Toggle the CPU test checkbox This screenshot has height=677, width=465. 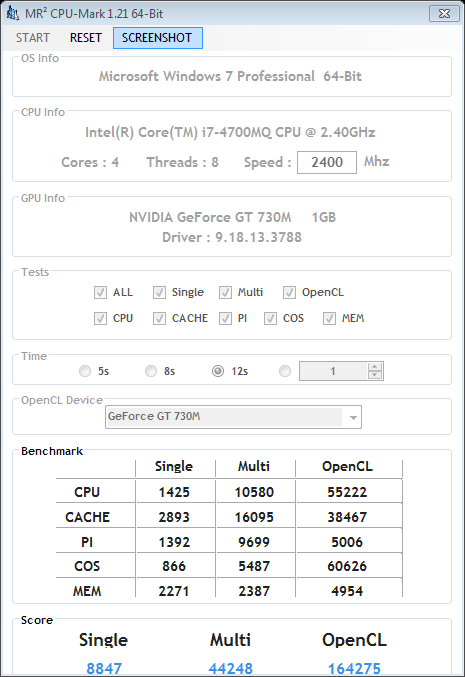point(100,319)
